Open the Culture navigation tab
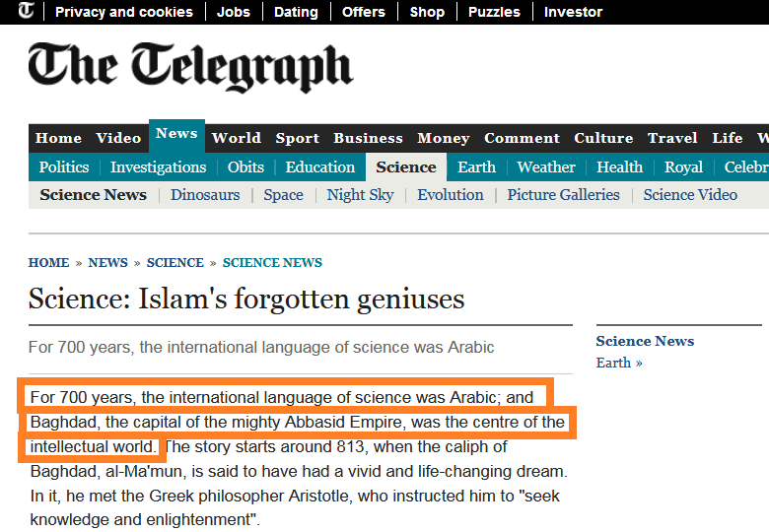769x532 pixels. pyautogui.click(x=603, y=138)
